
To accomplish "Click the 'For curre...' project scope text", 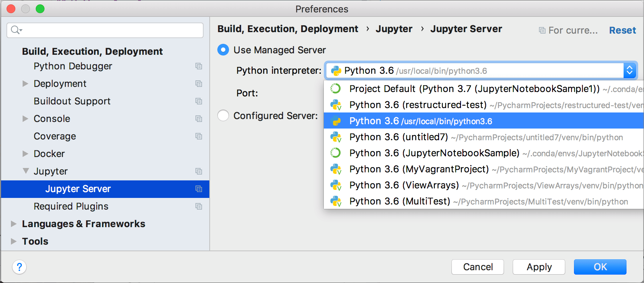I will point(573,30).
